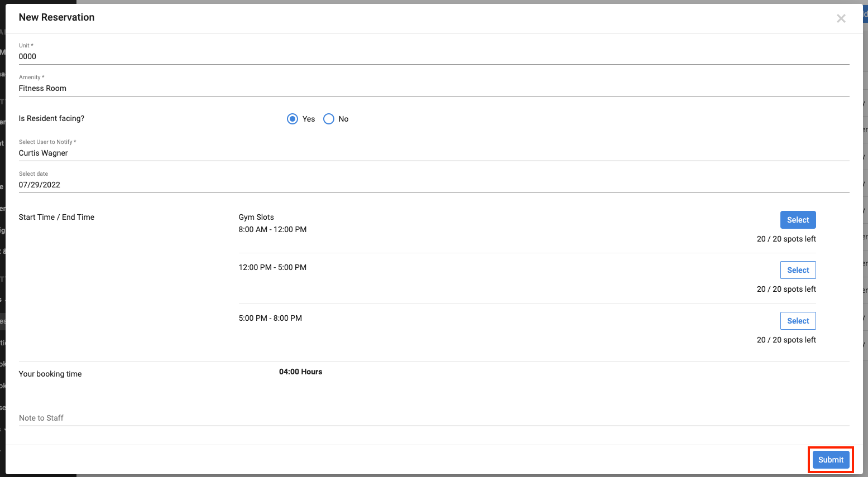The height and width of the screenshot is (477, 868).
Task: Click the "No" label text
Action: point(343,119)
